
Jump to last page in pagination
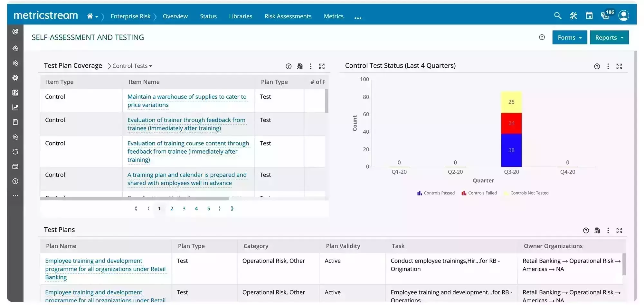click(x=232, y=209)
